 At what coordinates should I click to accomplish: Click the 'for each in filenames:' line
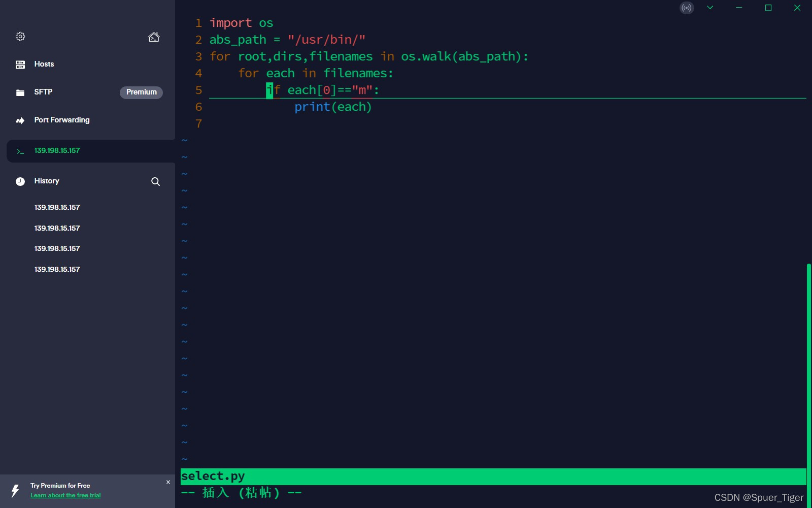[316, 73]
